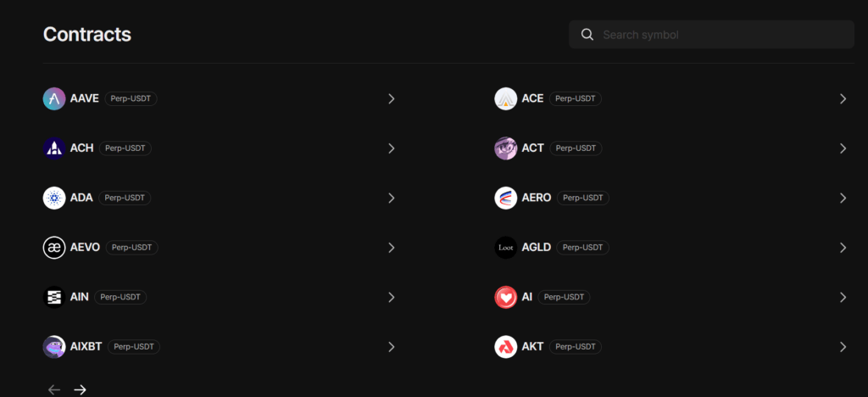This screenshot has width=868, height=397.
Task: Click the ACE Perp-USDT badge
Action: [576, 98]
